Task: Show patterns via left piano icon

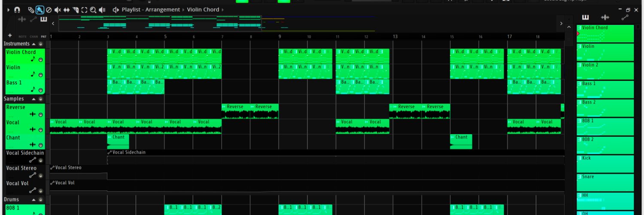Action: [x=43, y=19]
